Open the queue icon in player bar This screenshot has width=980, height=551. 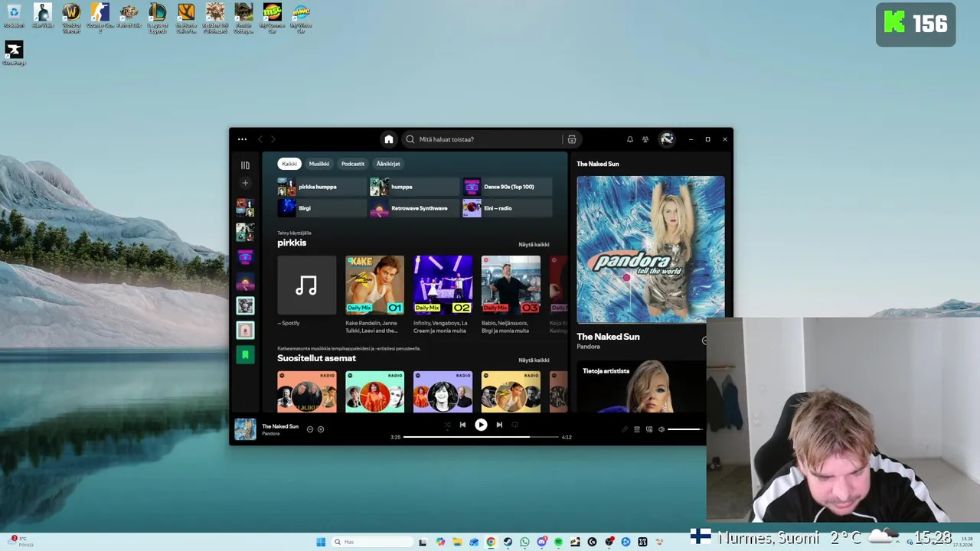pyautogui.click(x=636, y=429)
